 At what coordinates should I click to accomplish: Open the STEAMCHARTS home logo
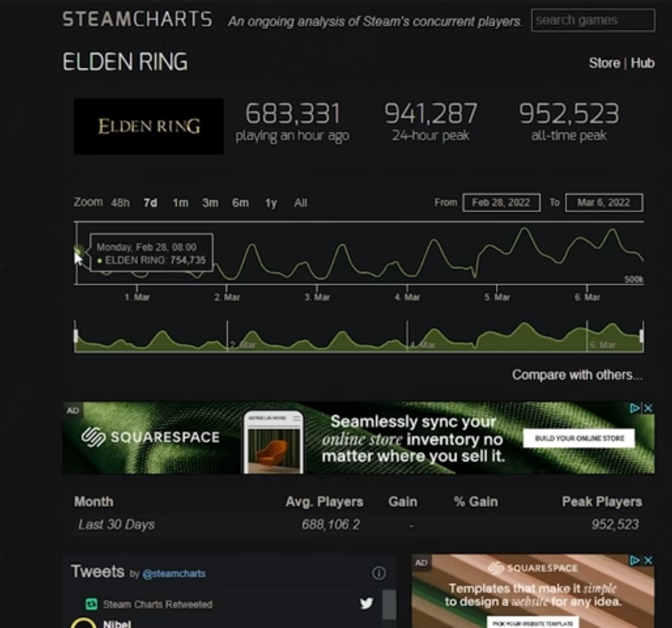137,19
